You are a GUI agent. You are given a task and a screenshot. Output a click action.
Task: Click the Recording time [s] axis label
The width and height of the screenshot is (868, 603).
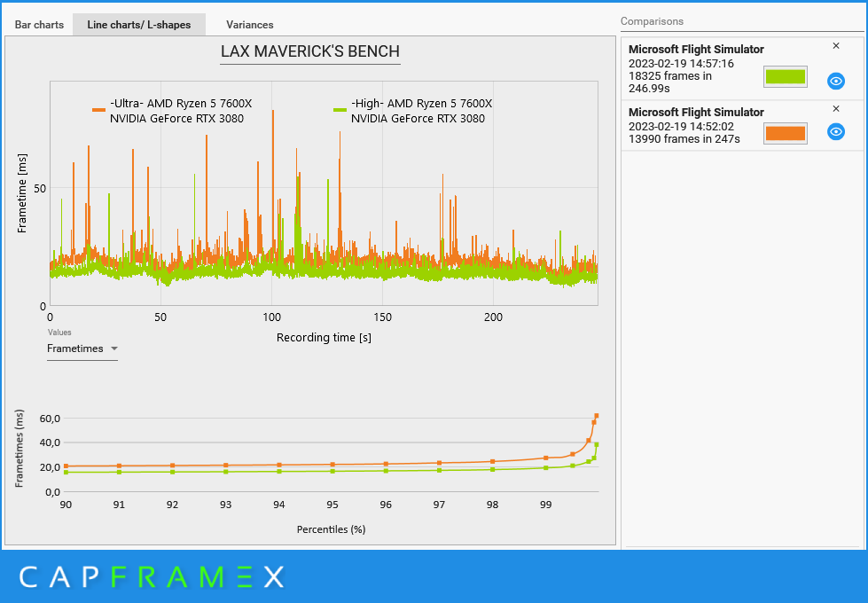324,337
